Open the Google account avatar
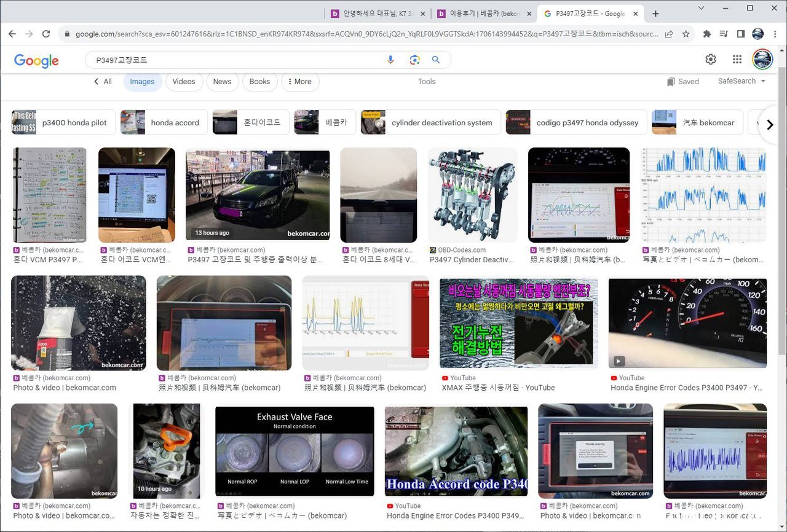Image resolution: width=787 pixels, height=532 pixels. coord(762,59)
